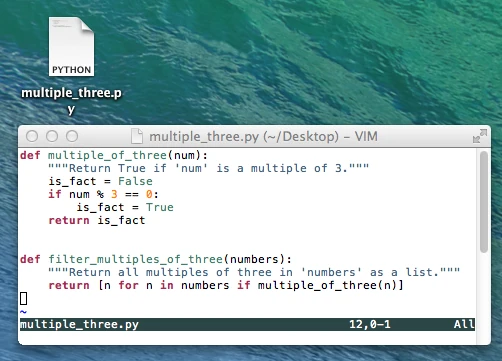This screenshot has width=502, height=361.
Task: Click the line 'is_fact = False'
Action: coord(100,181)
